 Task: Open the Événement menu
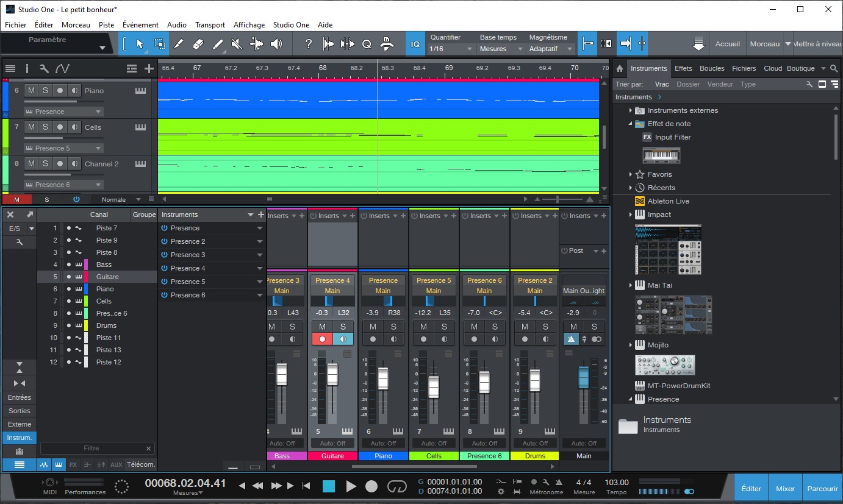click(x=139, y=25)
